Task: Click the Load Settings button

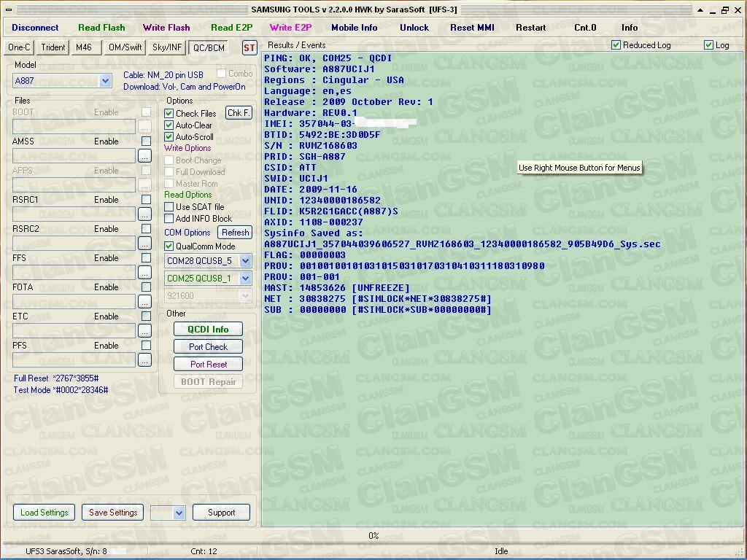Action: click(44, 513)
